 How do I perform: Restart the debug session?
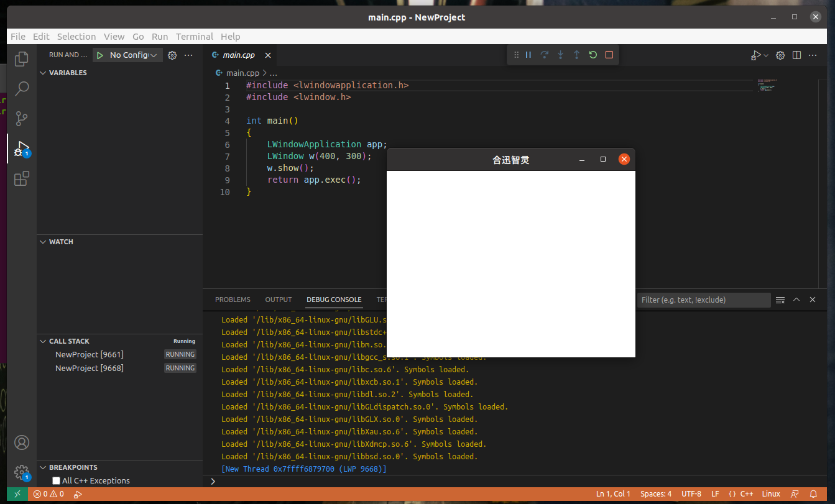coord(593,55)
